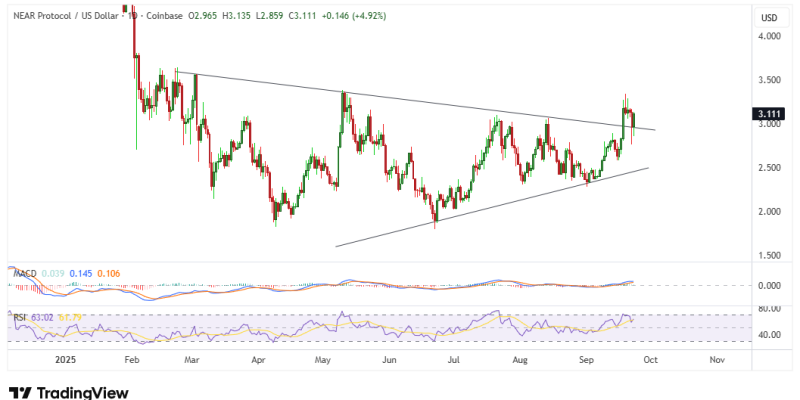Click the lower ascending trendline
The image size is (800, 400).
pos(500,205)
